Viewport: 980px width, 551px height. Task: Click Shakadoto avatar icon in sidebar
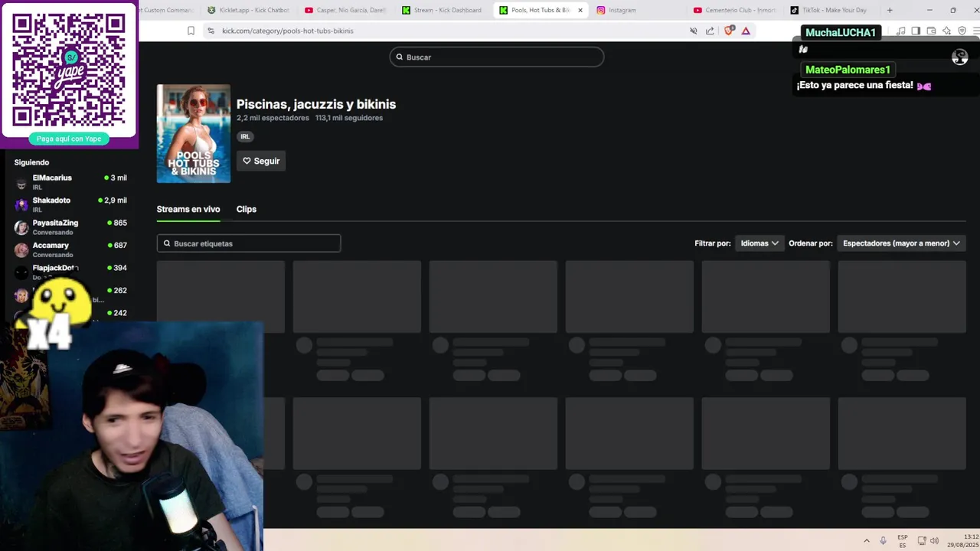pyautogui.click(x=21, y=204)
